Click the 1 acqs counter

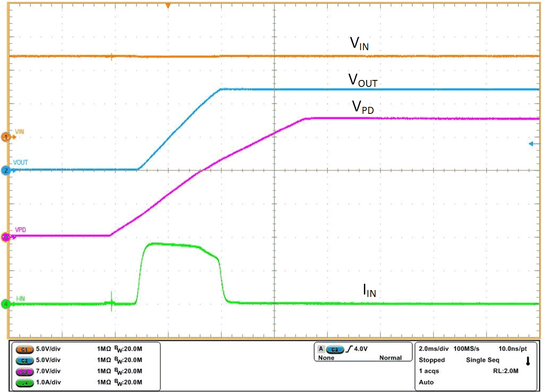coord(429,371)
